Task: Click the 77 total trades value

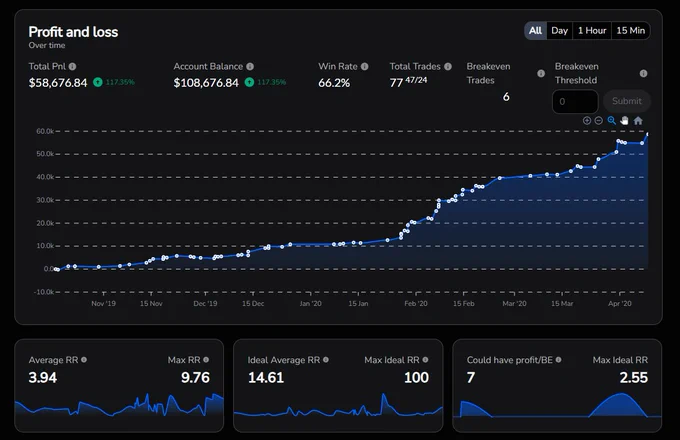Action: point(396,82)
